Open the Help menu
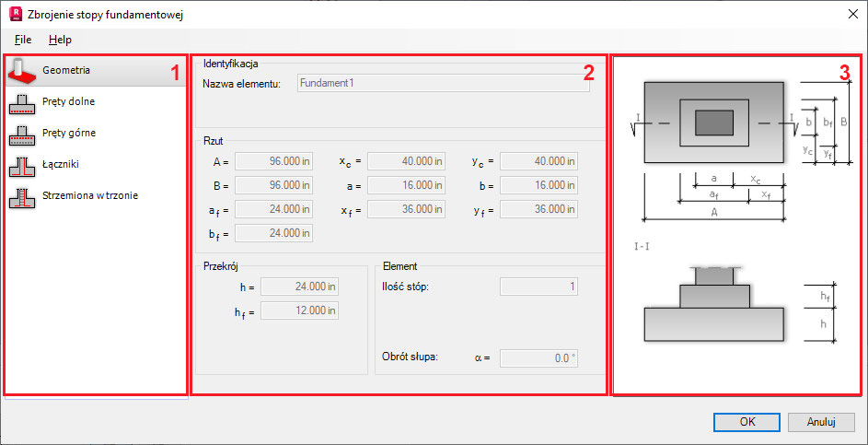 [60, 40]
